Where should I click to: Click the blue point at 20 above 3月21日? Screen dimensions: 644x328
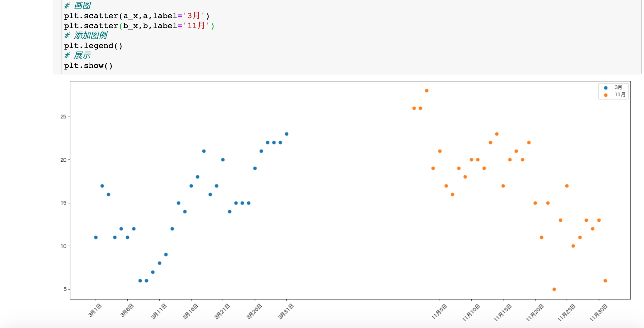[223, 160]
